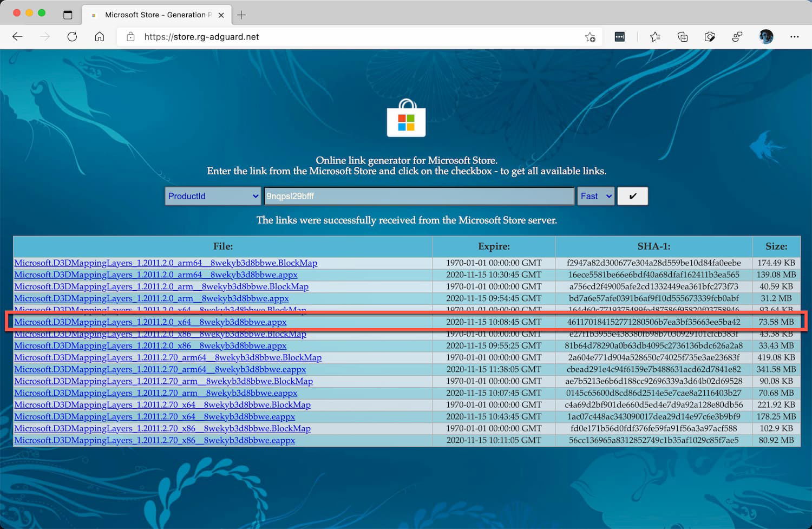The height and width of the screenshot is (529, 812).
Task: Open the 1.2011.2.70 x64 BlockMap link
Action: 162,405
